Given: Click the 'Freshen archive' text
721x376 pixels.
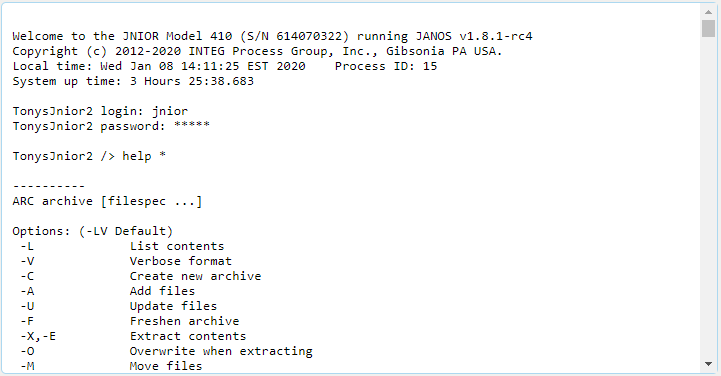Looking at the screenshot, I should 184,321.
